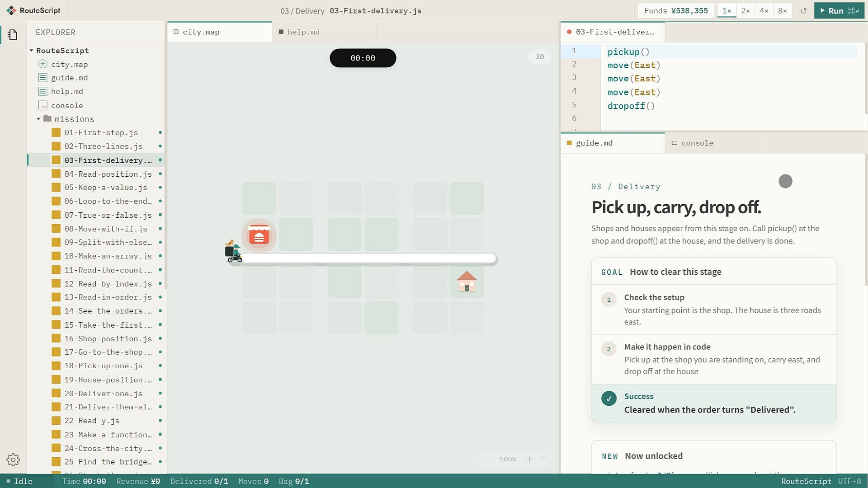Click the yellow file icon of 01-First-step.js
Viewport: 868px width, 488px height.
pos(56,132)
